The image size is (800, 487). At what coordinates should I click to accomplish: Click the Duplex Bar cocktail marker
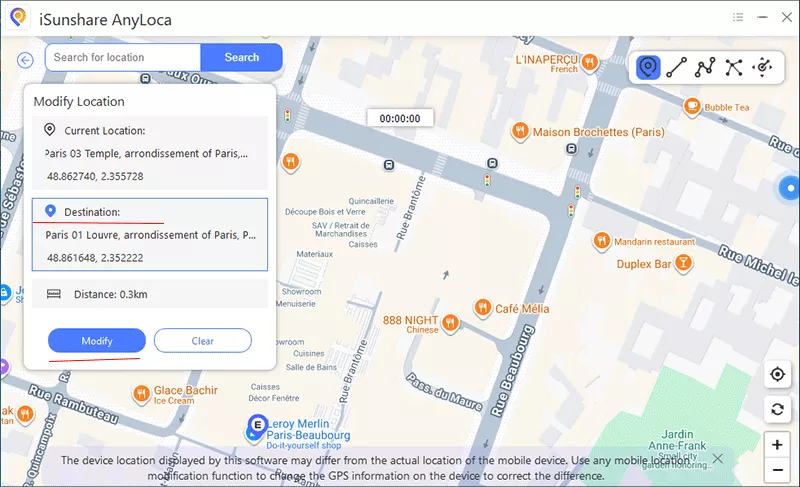pos(683,263)
